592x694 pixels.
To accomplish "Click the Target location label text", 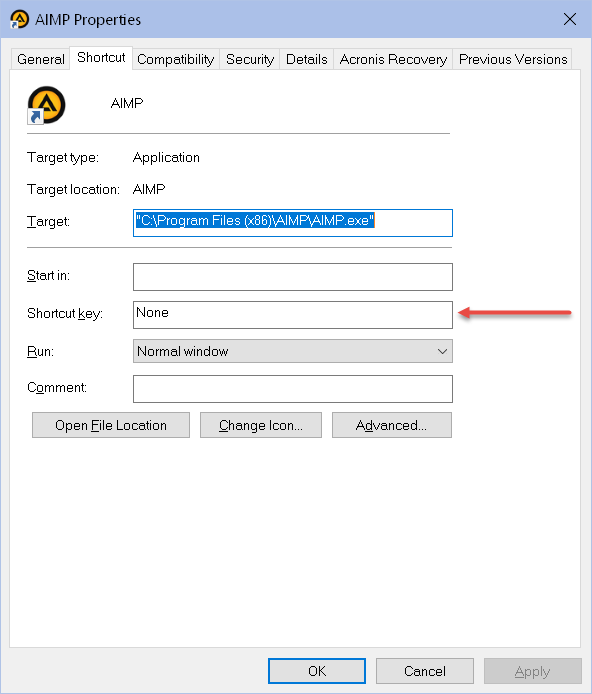I will [73, 189].
